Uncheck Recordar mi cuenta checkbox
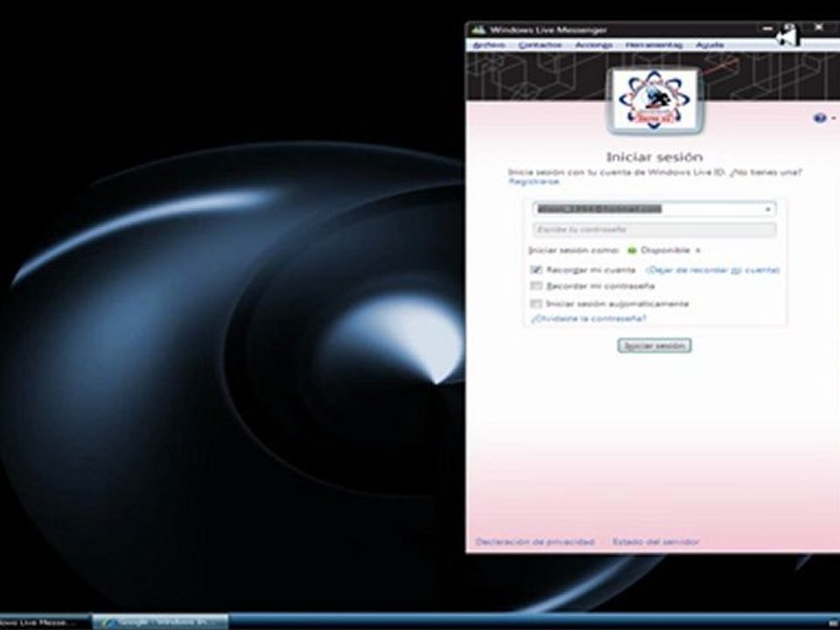 [536, 269]
